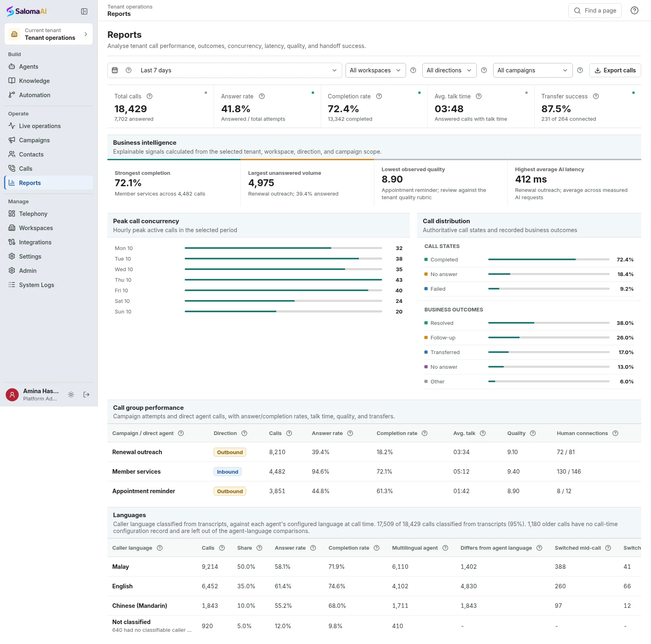Expand the Current tenant switcher
The image size is (651, 644).
[x=48, y=34]
